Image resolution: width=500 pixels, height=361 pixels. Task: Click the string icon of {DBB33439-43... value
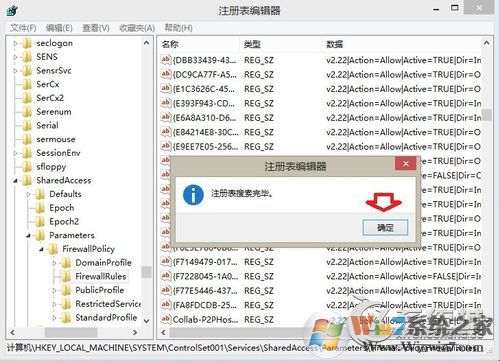point(166,60)
